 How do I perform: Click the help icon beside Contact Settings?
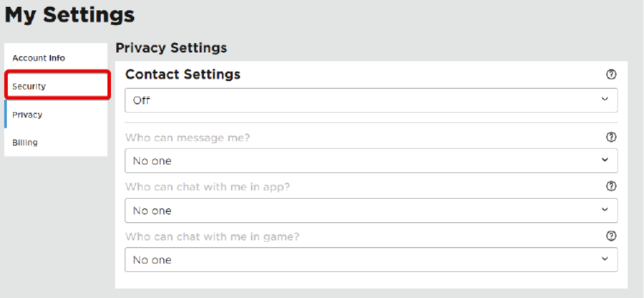pos(611,74)
